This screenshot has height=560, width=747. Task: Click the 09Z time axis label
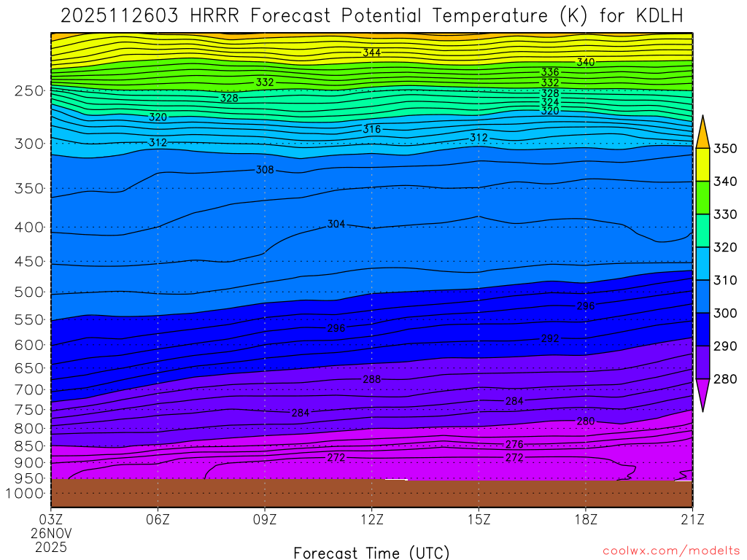265,519
